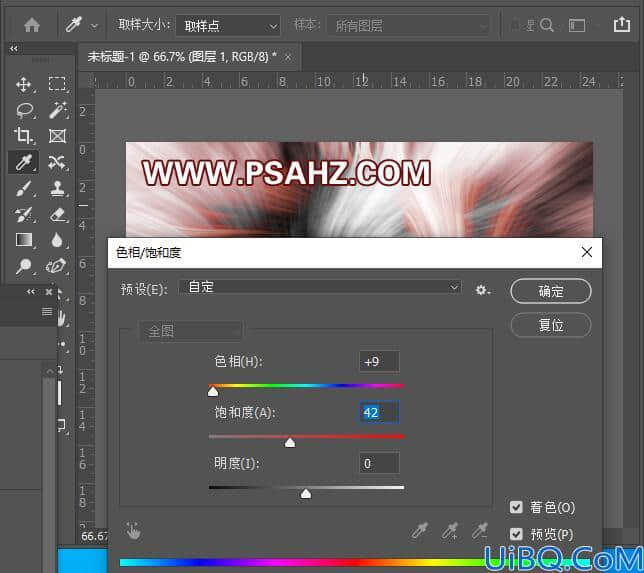Open the floating panel's menu icon

click(47, 312)
